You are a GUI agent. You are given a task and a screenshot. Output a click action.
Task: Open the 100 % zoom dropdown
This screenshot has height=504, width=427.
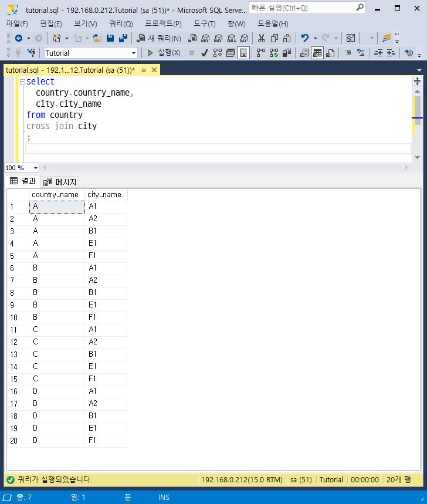35,168
